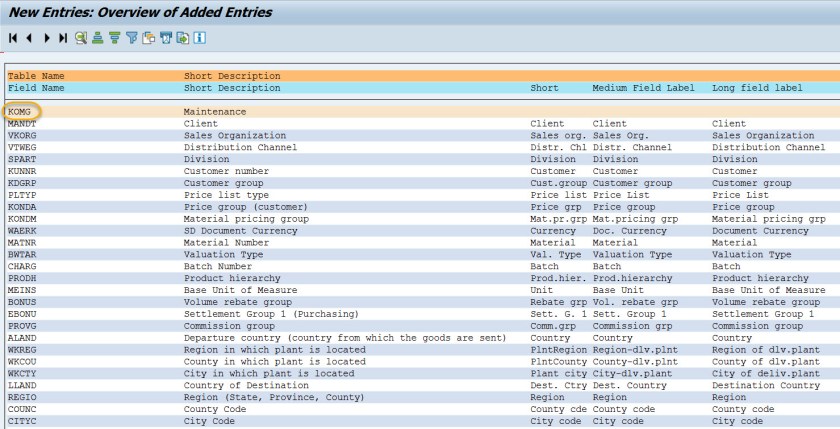Jump to last page using toolbar arrow
Screen dimensions: 840x429
coord(63,38)
